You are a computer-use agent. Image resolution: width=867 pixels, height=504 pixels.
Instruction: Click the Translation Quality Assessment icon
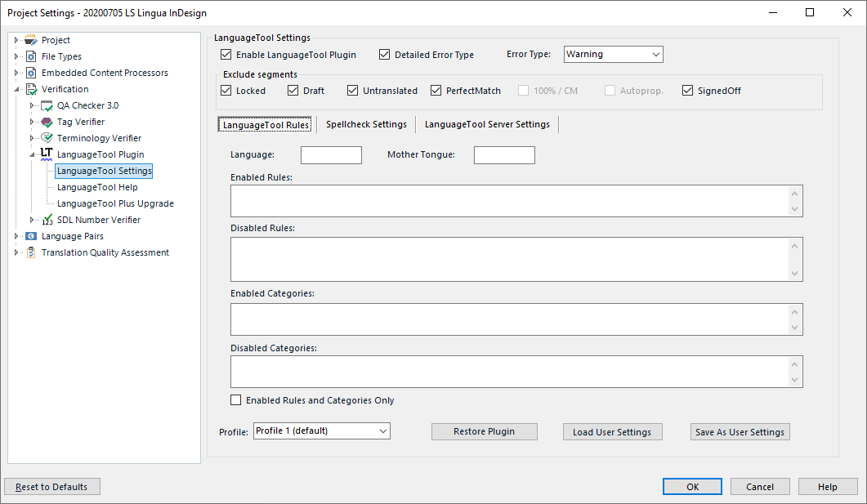31,252
